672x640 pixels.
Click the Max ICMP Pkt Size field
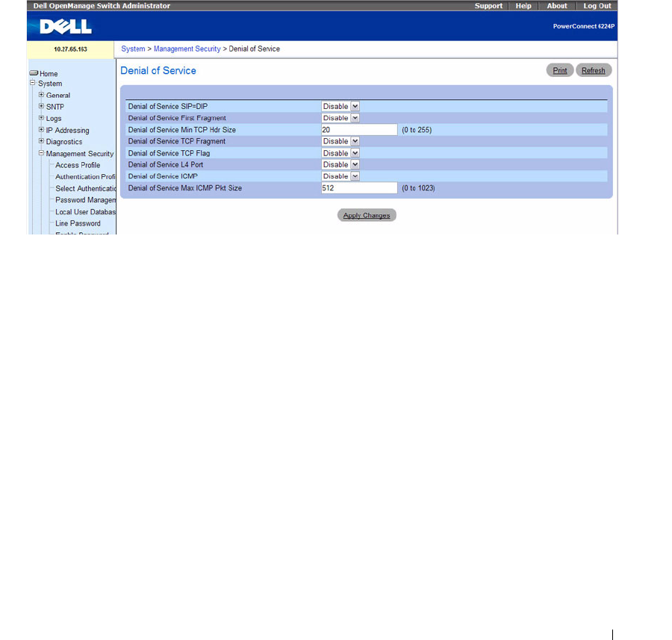359,187
